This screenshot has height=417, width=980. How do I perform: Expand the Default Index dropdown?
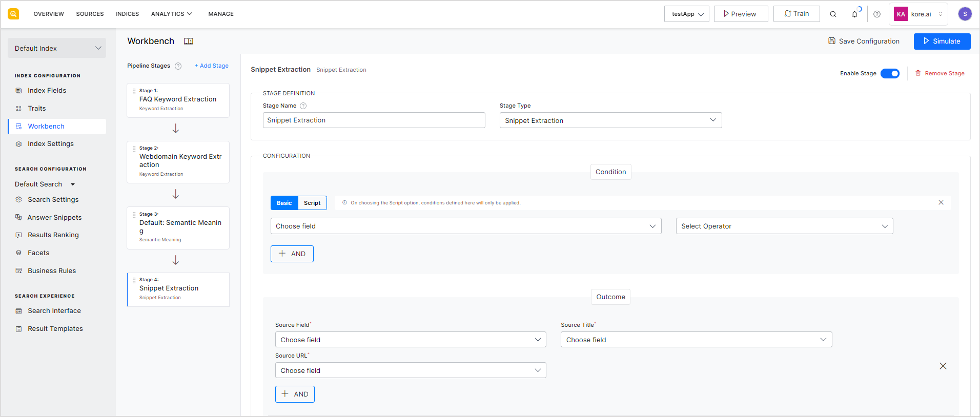(x=57, y=48)
